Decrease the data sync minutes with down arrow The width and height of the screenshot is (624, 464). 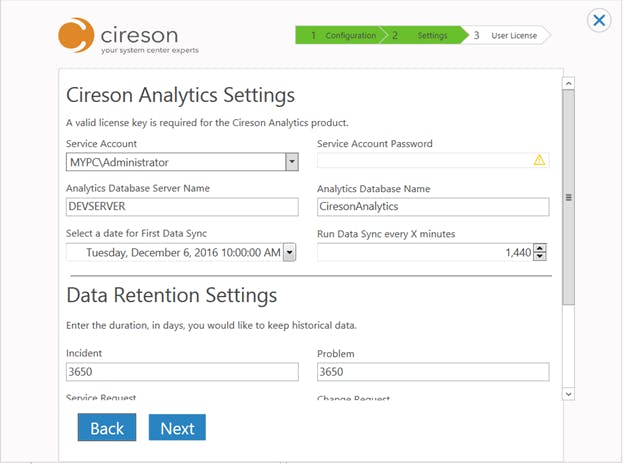tap(540, 256)
